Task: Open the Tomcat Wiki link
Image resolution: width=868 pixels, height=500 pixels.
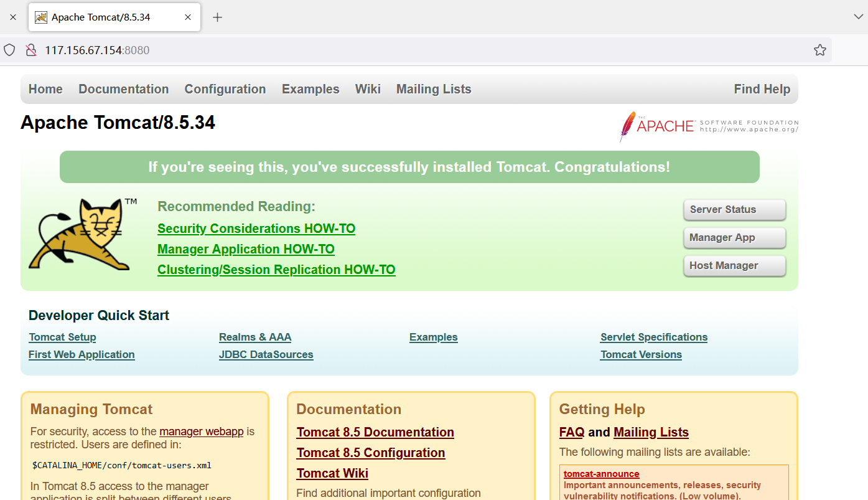Action: click(x=332, y=473)
